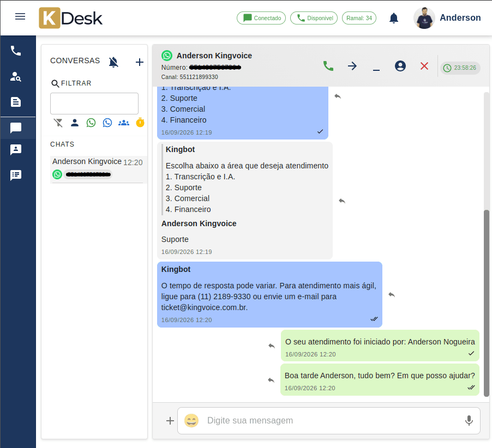This screenshot has width=492, height=448.
Task: Open the hamburger menu
Action: click(20, 16)
